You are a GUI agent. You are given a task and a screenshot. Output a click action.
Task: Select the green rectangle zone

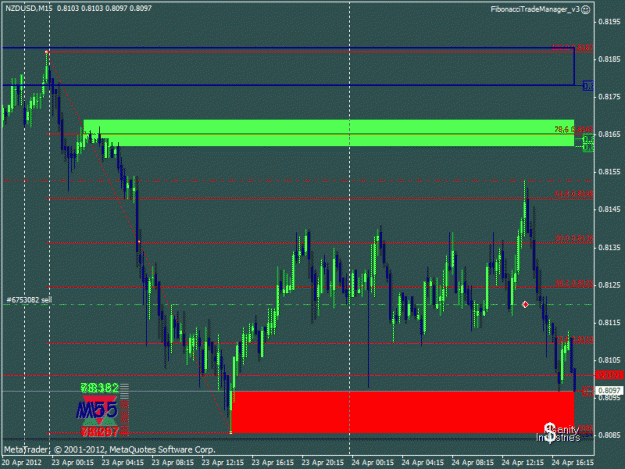point(328,133)
